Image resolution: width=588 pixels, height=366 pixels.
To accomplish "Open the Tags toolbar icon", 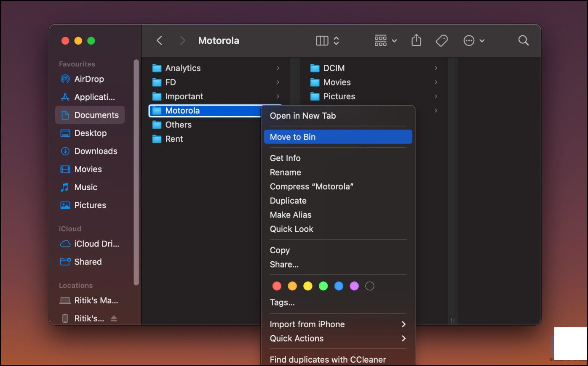I will (x=441, y=40).
